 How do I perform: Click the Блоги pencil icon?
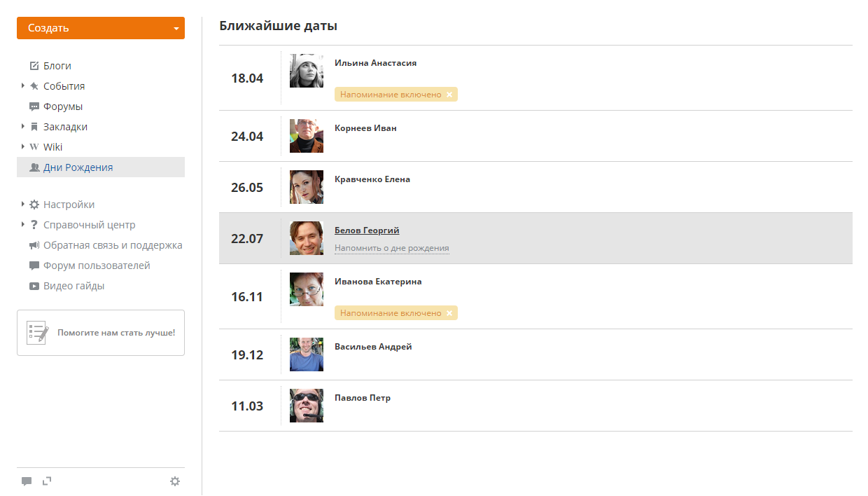pyautogui.click(x=34, y=66)
